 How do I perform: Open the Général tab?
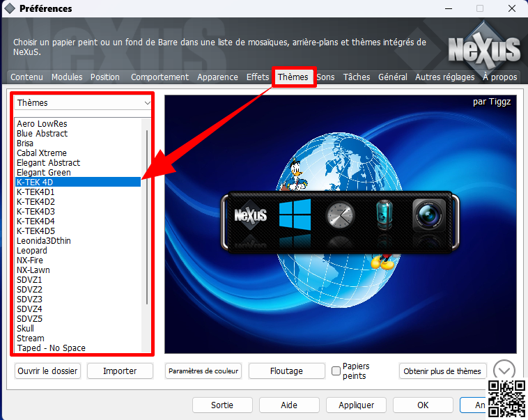point(393,77)
